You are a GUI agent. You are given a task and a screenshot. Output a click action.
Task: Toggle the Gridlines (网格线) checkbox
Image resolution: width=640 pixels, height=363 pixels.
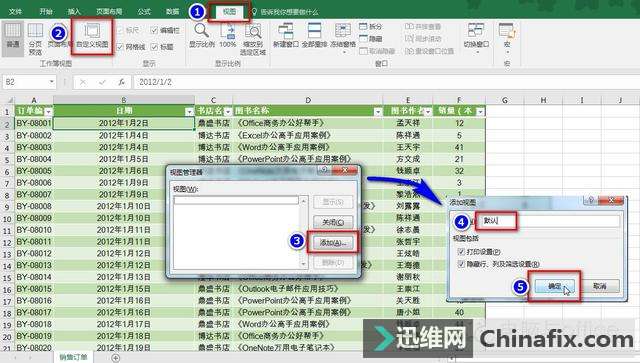[x=120, y=47]
